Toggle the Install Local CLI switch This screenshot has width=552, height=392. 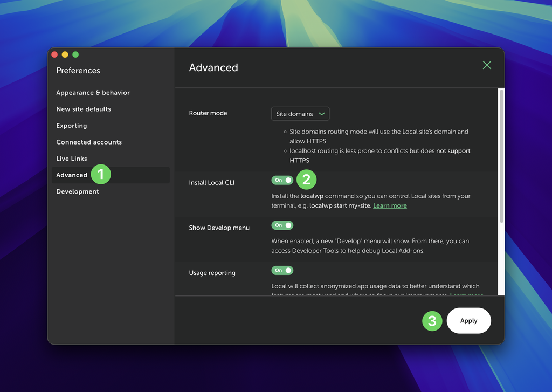[282, 180]
